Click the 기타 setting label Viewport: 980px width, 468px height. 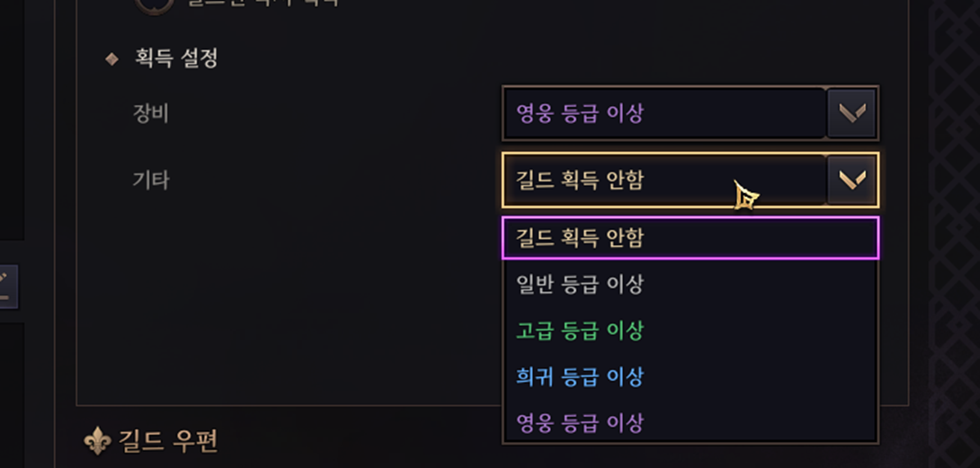coord(151,181)
